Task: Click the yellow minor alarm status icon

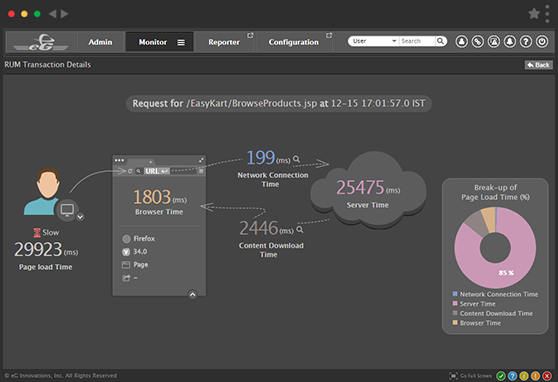Action: [523, 376]
